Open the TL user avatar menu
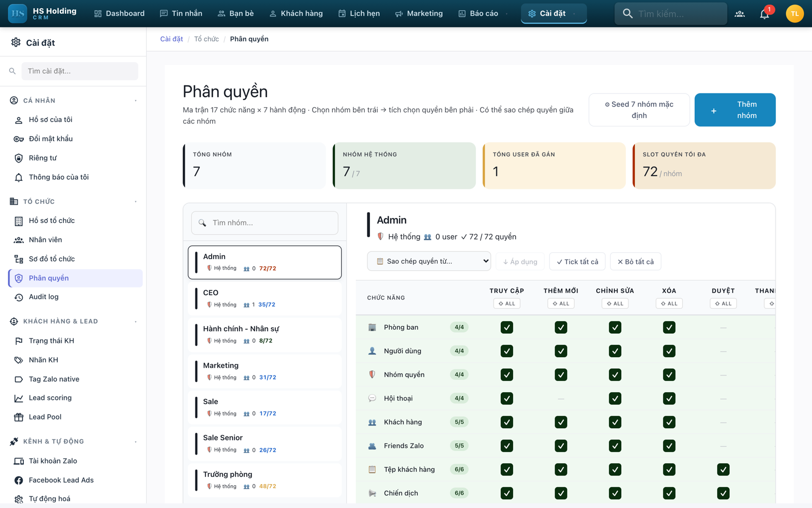The image size is (812, 508). (x=795, y=14)
